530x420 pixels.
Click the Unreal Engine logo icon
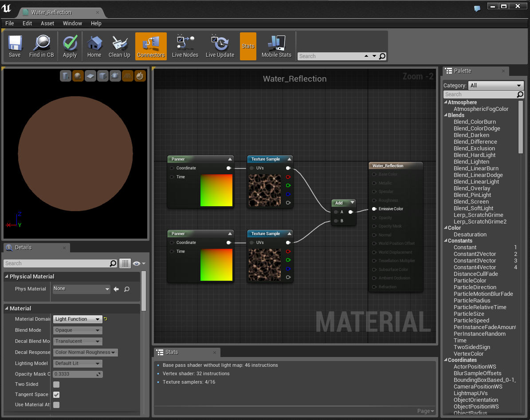click(x=6, y=8)
